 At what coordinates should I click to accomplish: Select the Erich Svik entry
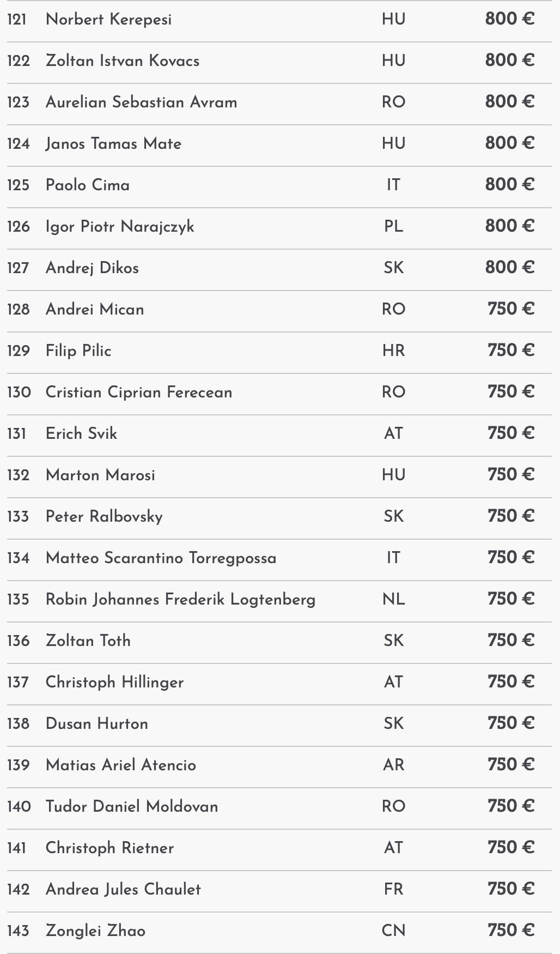[81, 433]
